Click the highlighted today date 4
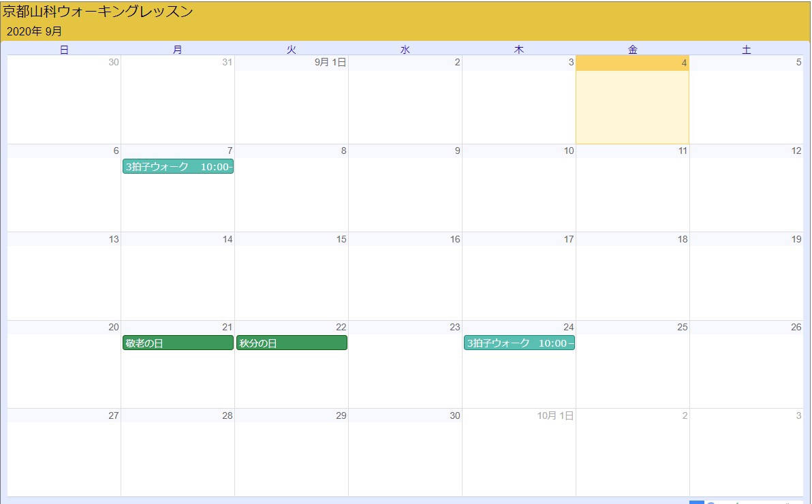Screen dimensions: 812x504 pyautogui.click(x=683, y=63)
